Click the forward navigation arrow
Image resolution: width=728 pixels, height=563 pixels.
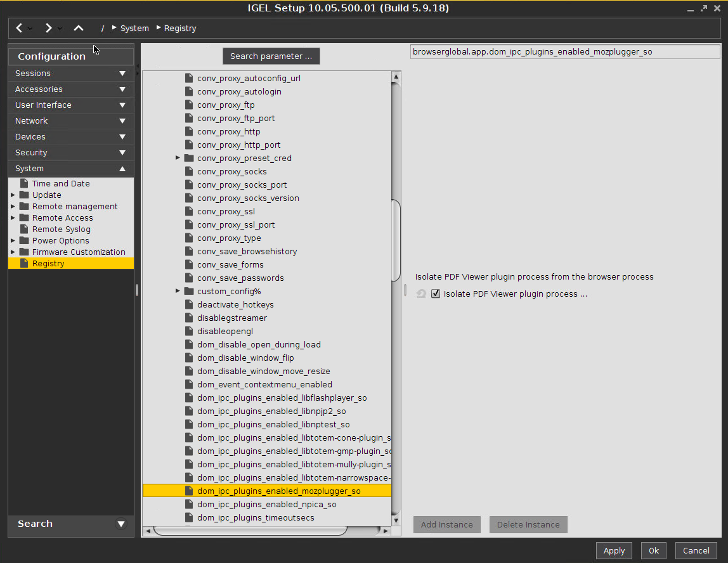click(x=48, y=28)
